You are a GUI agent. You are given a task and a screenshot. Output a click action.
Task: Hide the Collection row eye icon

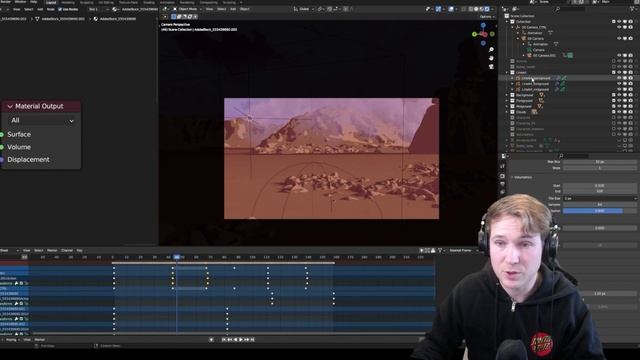[x=619, y=22]
